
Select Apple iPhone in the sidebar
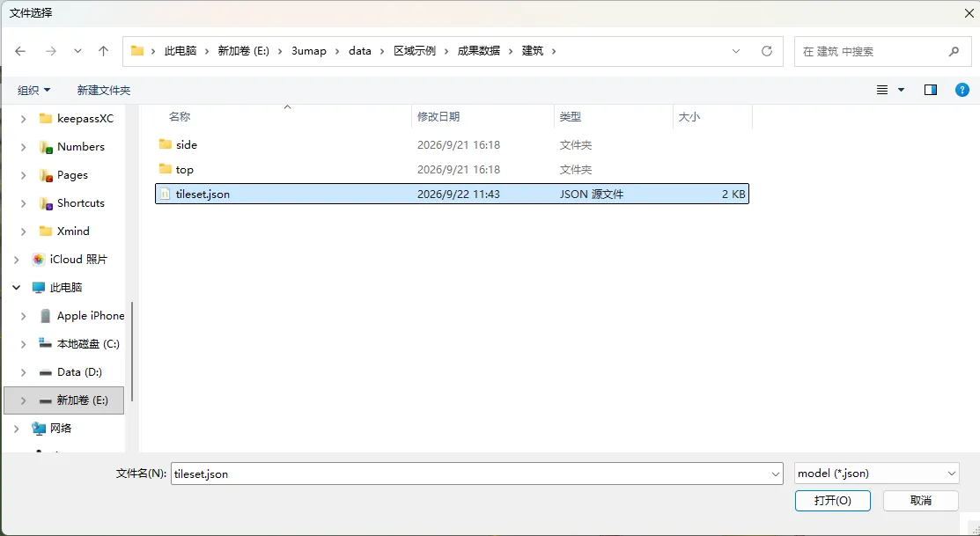pos(91,316)
